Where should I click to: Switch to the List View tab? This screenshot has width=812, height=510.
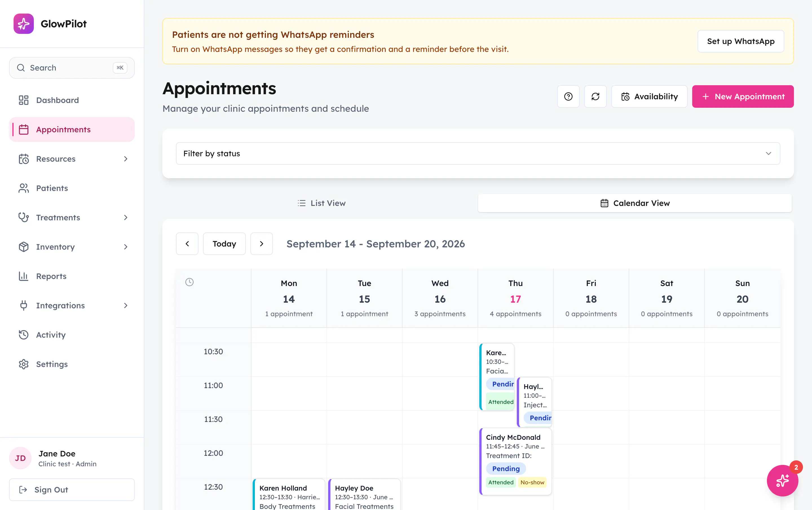click(321, 203)
